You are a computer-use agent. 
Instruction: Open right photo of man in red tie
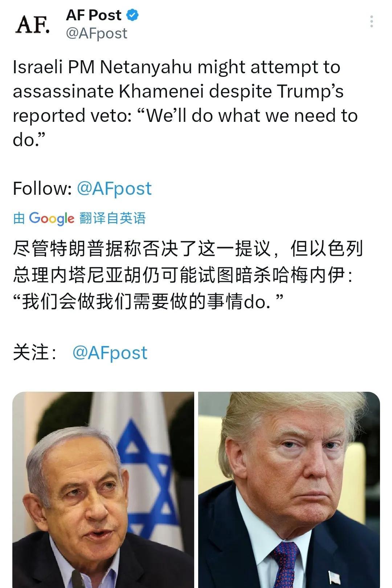289,490
